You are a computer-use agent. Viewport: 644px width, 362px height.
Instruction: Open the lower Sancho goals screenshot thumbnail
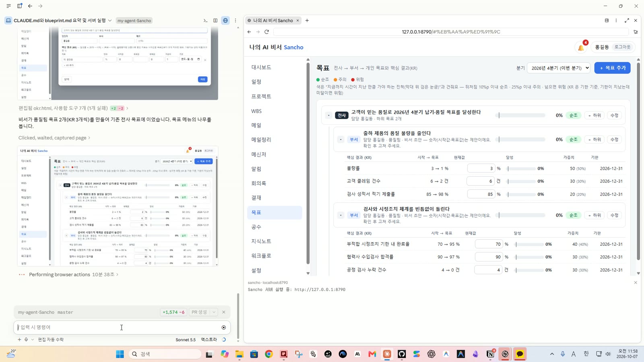tap(118, 206)
